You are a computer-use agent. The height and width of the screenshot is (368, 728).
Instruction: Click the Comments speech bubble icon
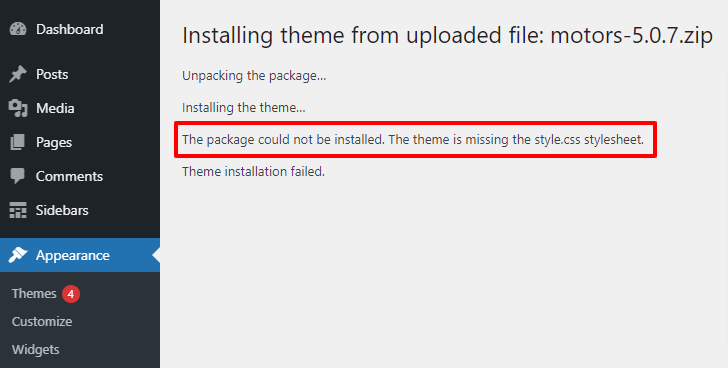click(x=18, y=176)
